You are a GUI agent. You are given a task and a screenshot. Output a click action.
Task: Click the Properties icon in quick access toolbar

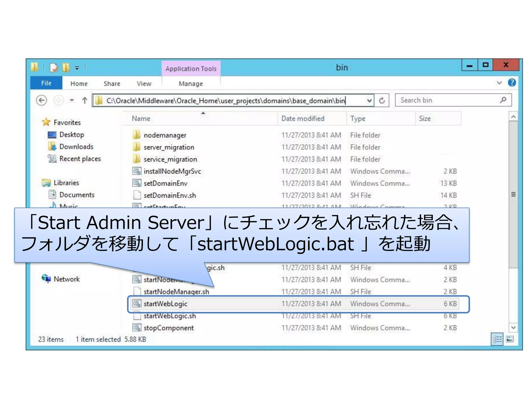pos(54,68)
